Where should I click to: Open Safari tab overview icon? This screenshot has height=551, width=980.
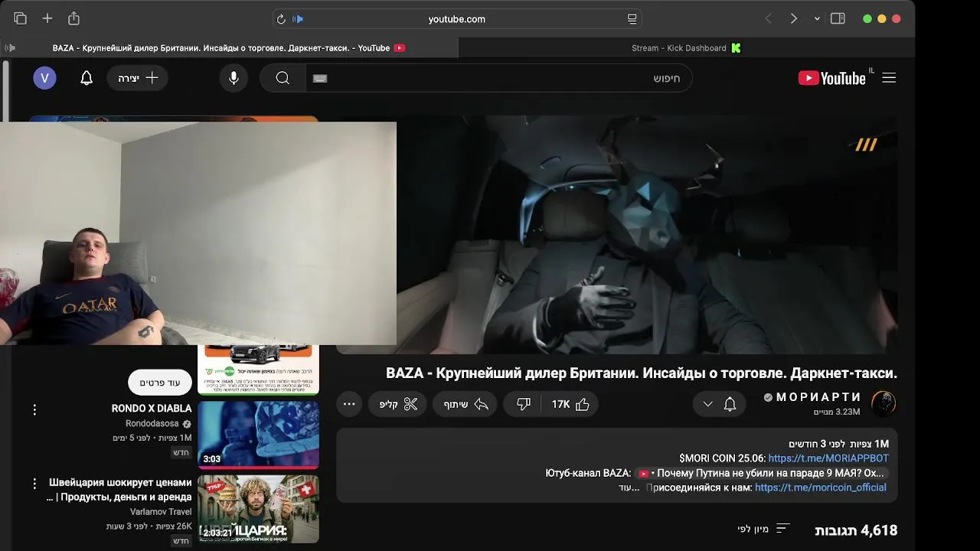pyautogui.click(x=20, y=18)
